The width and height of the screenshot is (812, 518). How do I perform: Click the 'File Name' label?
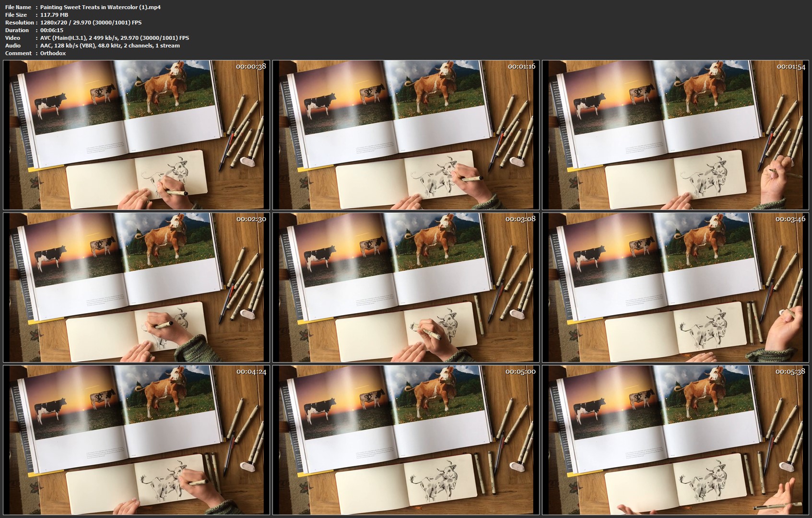18,7
